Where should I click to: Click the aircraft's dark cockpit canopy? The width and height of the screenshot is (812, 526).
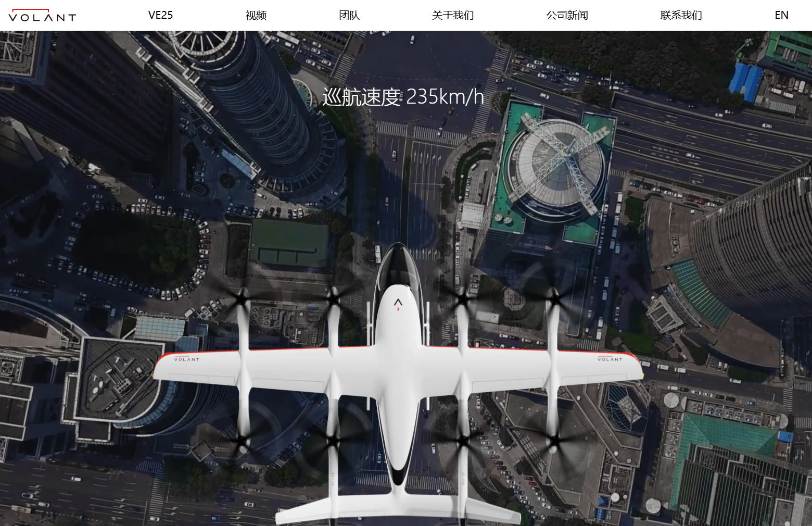(398, 266)
